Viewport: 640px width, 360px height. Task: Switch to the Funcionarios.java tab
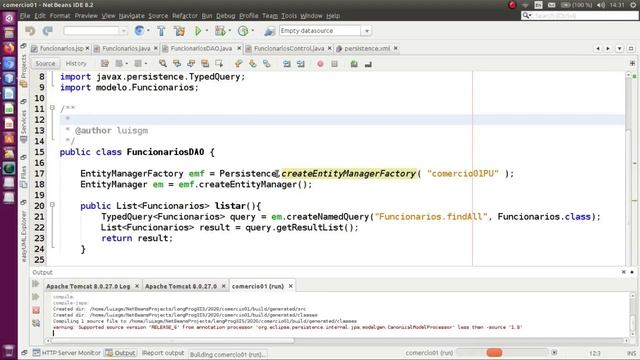click(x=126, y=48)
